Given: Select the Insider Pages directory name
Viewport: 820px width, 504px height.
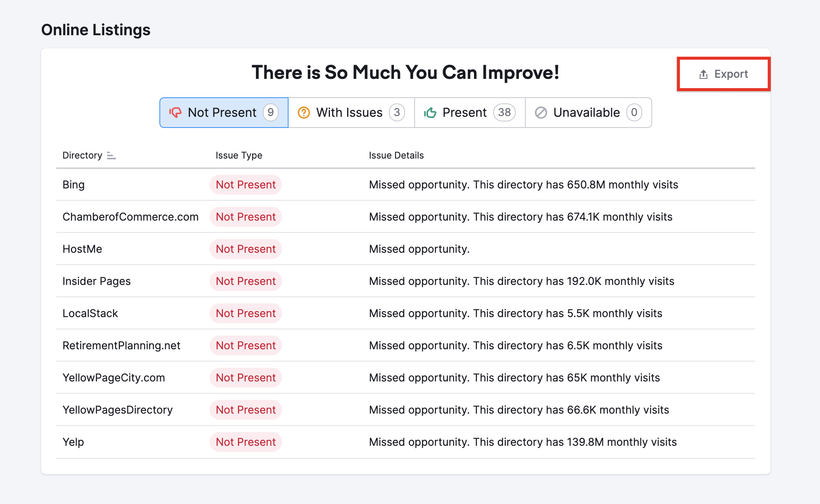Looking at the screenshot, I should [x=97, y=281].
